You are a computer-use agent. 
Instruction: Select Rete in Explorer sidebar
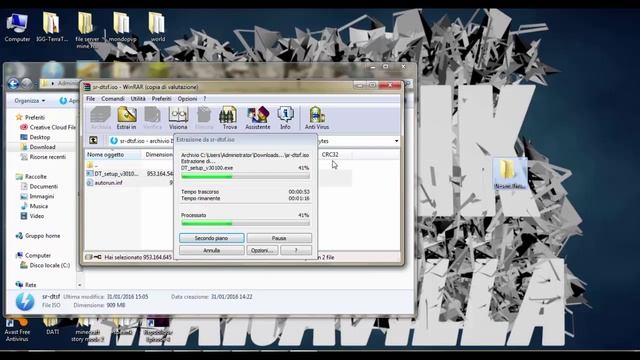click(26, 284)
